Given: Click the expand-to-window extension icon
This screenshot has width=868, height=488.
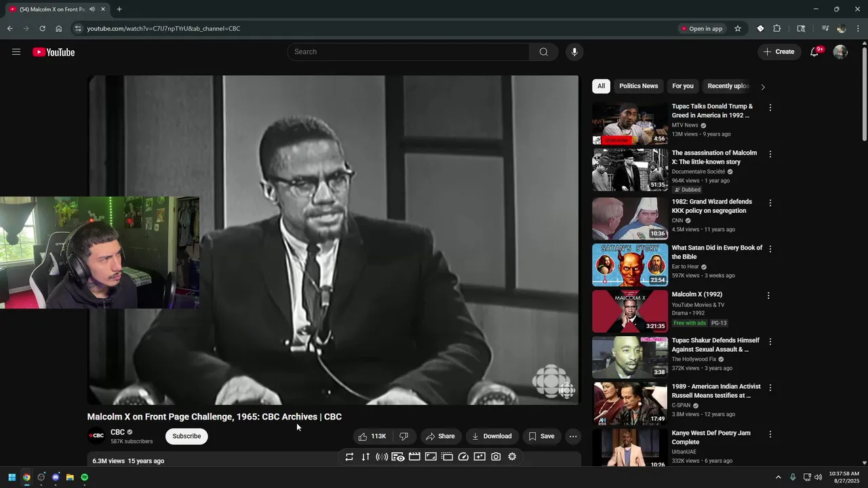Looking at the screenshot, I should tap(431, 457).
